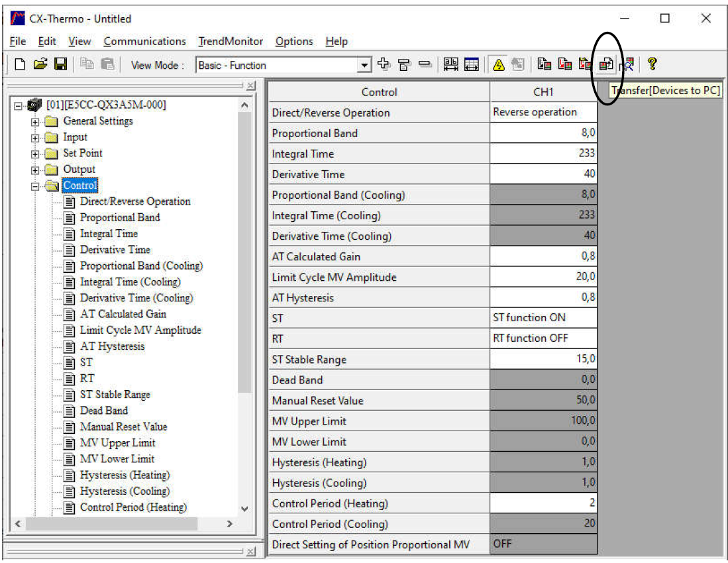Click the Reverse operation value cell

click(x=543, y=113)
